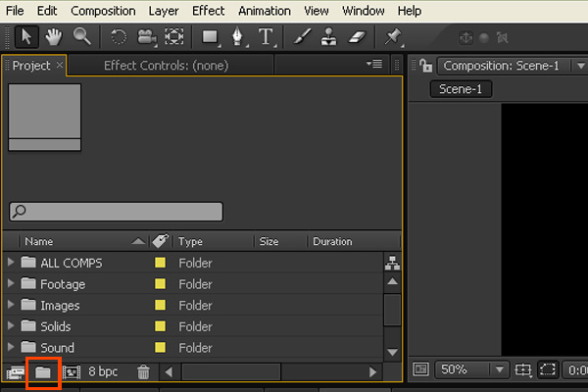Viewport: 588px width, 392px height.
Task: Click the project item preview thumbnail
Action: (45, 117)
